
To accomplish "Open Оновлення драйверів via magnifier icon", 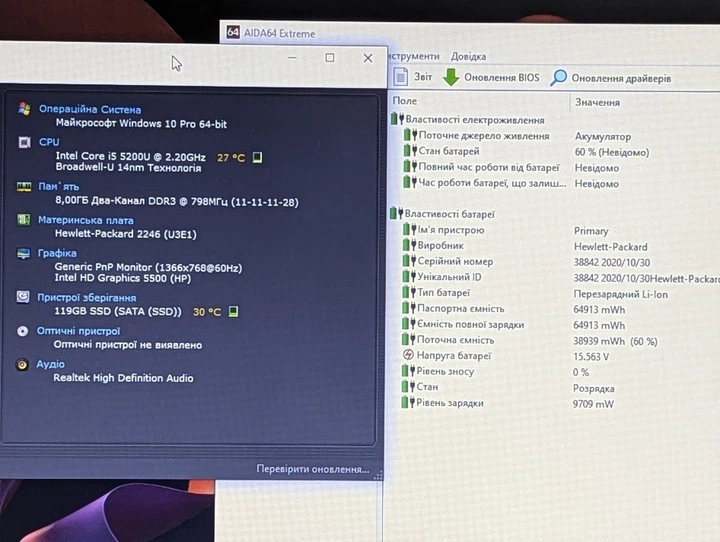I will pyautogui.click(x=558, y=78).
